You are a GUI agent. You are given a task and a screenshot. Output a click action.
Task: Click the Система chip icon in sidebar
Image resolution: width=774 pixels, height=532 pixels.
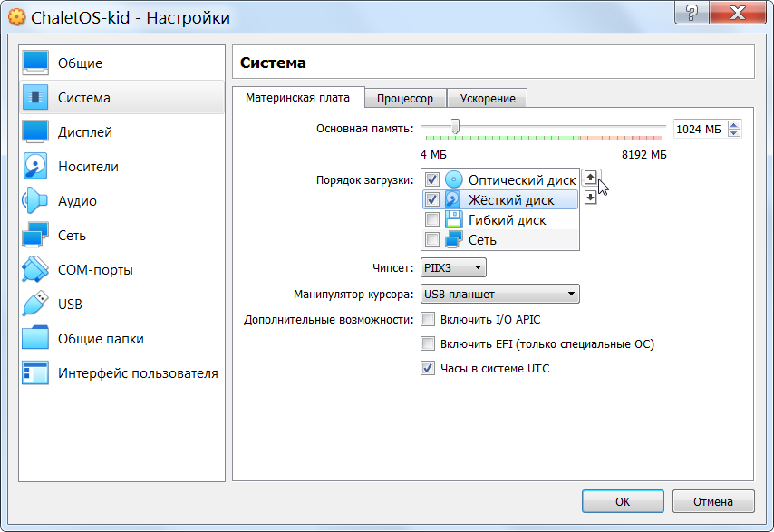tap(35, 97)
